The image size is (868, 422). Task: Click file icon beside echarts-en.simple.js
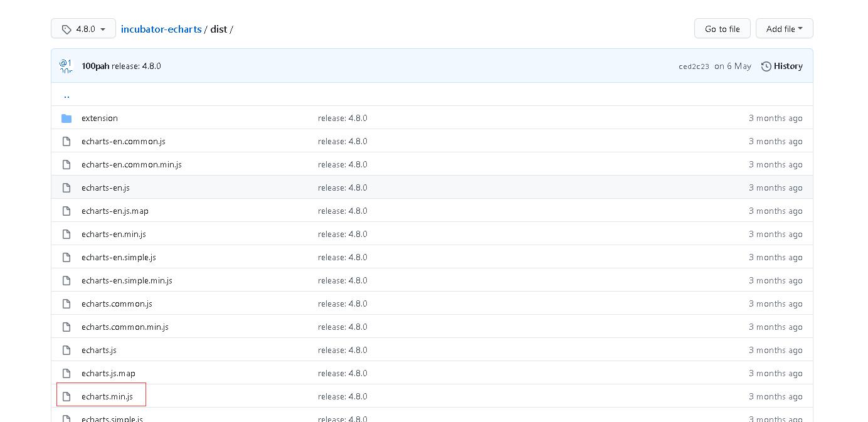(66, 257)
